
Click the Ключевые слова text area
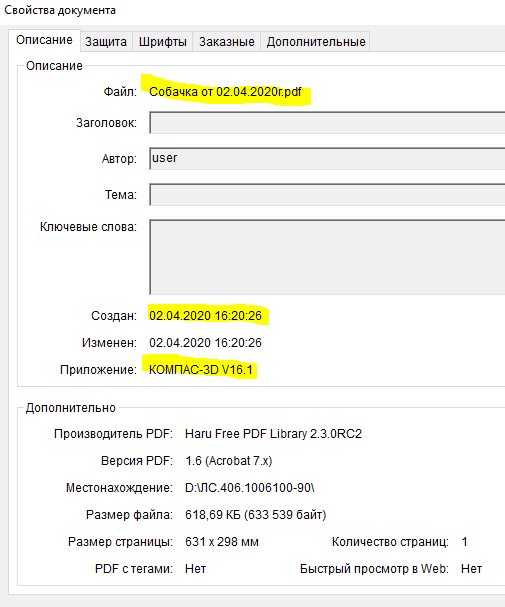click(x=327, y=257)
